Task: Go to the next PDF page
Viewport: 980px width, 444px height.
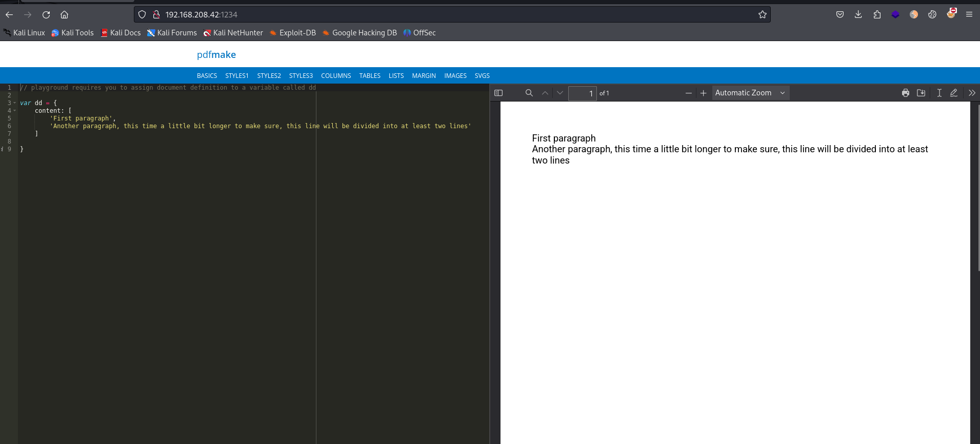Action: pyautogui.click(x=560, y=93)
